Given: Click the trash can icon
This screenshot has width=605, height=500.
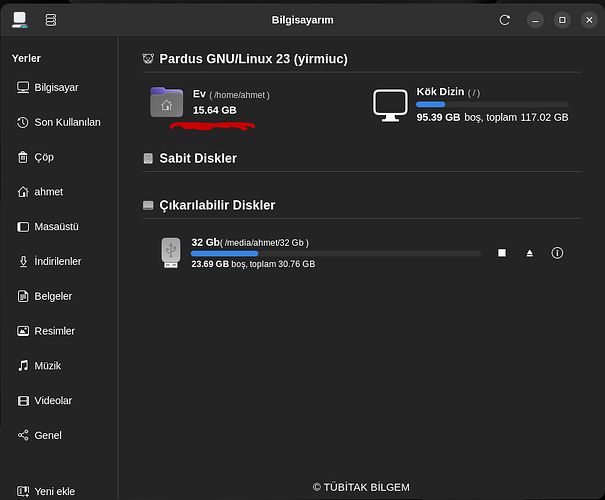Looking at the screenshot, I should 23,157.
